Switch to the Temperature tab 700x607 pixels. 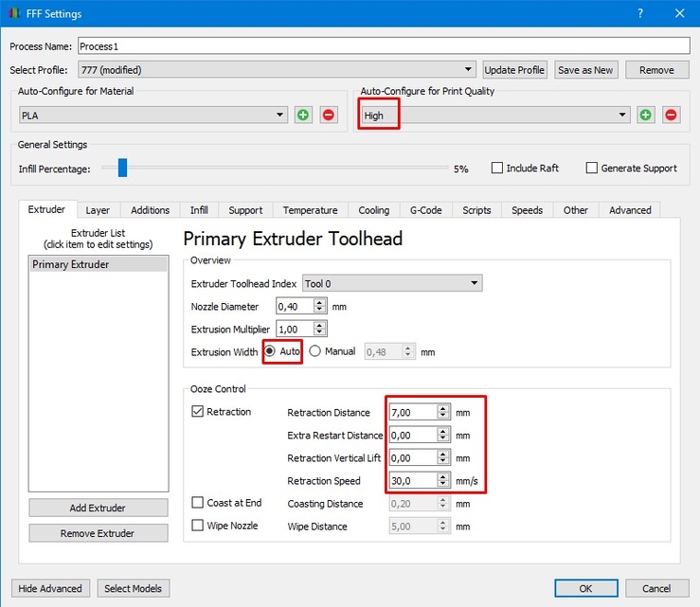(x=310, y=210)
